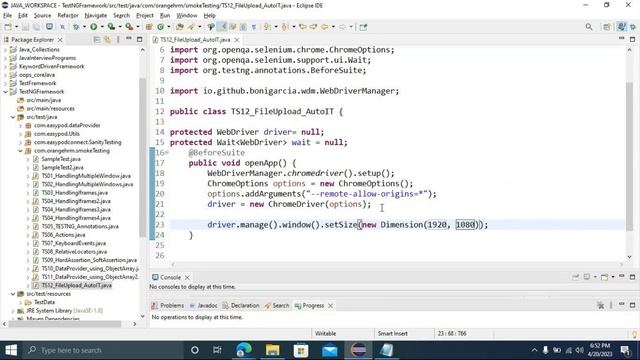Switch to the Declaration tab
This screenshot has height=360, width=640.
[x=241, y=305]
